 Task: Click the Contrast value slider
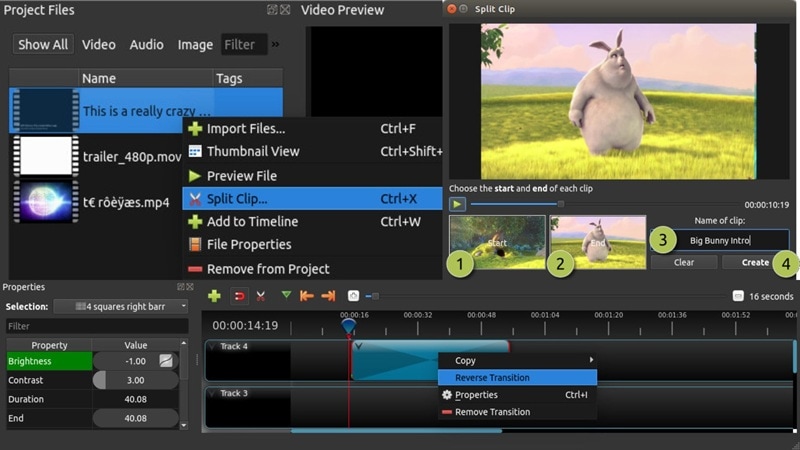point(135,380)
